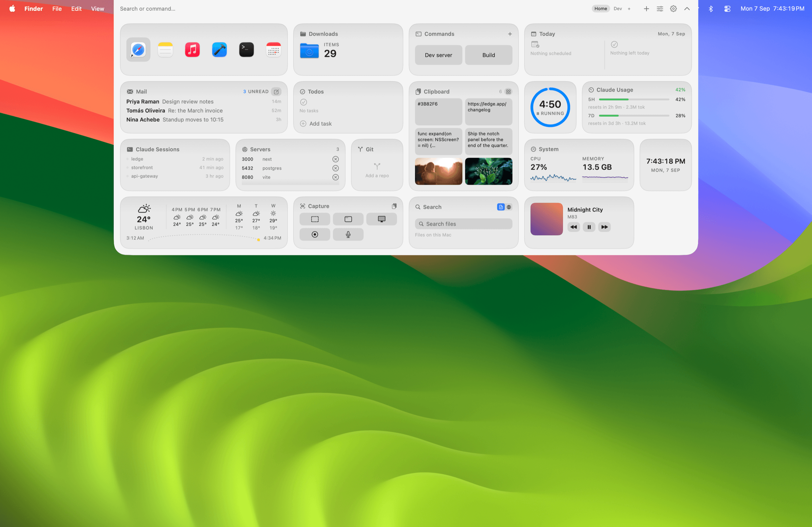
Task: Open the Calendar app icon
Action: (x=274, y=50)
